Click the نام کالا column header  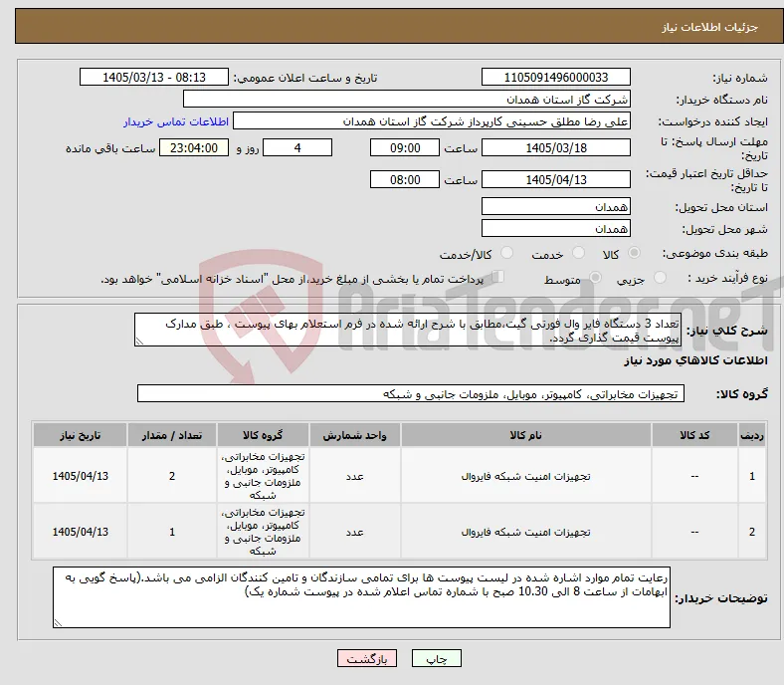(526, 435)
